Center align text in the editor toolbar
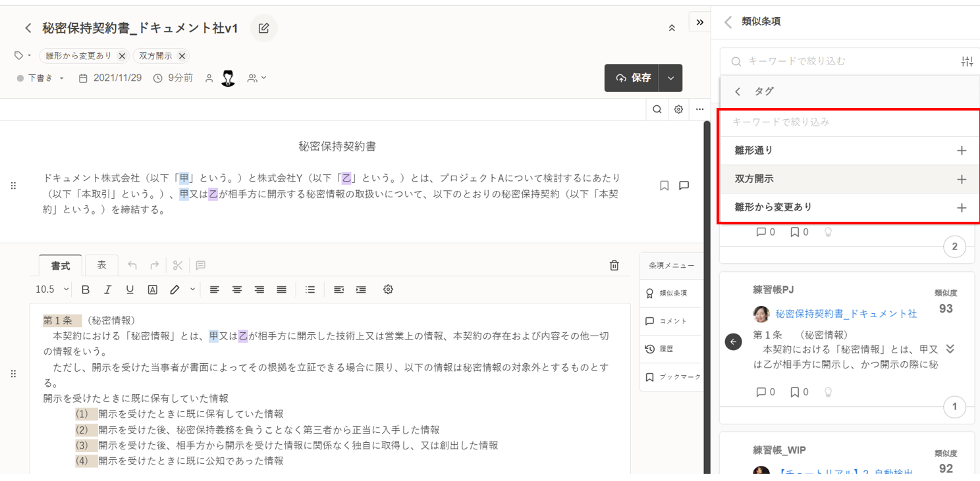 (x=237, y=290)
